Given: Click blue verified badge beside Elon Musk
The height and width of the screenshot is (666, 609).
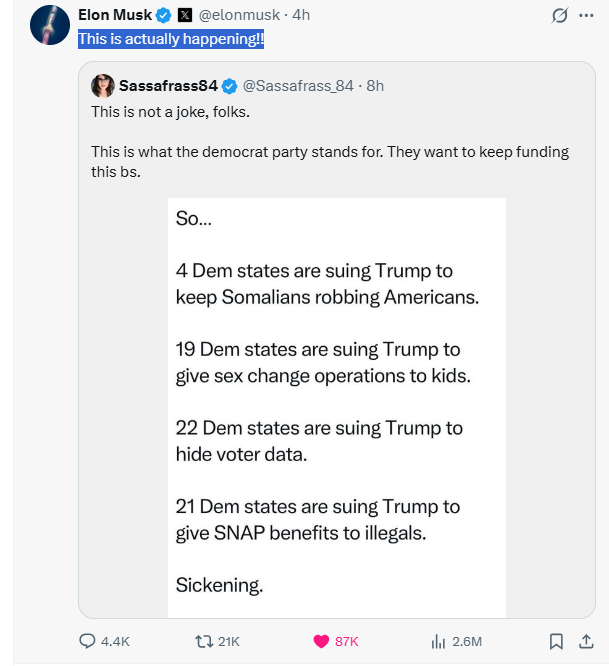Looking at the screenshot, I should pos(163,15).
